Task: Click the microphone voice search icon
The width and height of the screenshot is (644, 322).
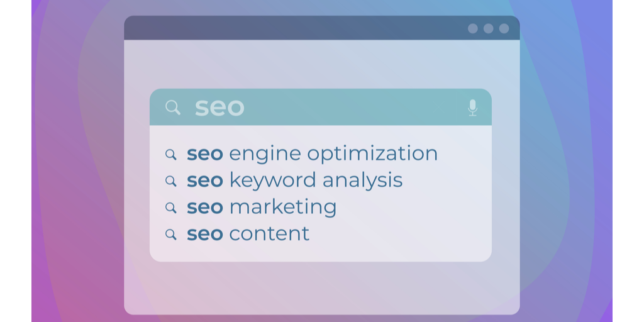Action: point(473,108)
